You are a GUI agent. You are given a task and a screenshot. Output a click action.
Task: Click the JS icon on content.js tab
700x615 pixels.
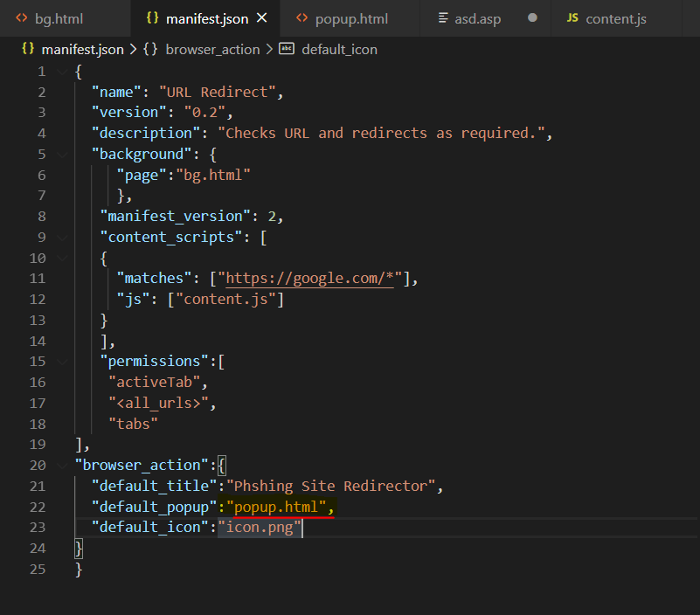[572, 18]
